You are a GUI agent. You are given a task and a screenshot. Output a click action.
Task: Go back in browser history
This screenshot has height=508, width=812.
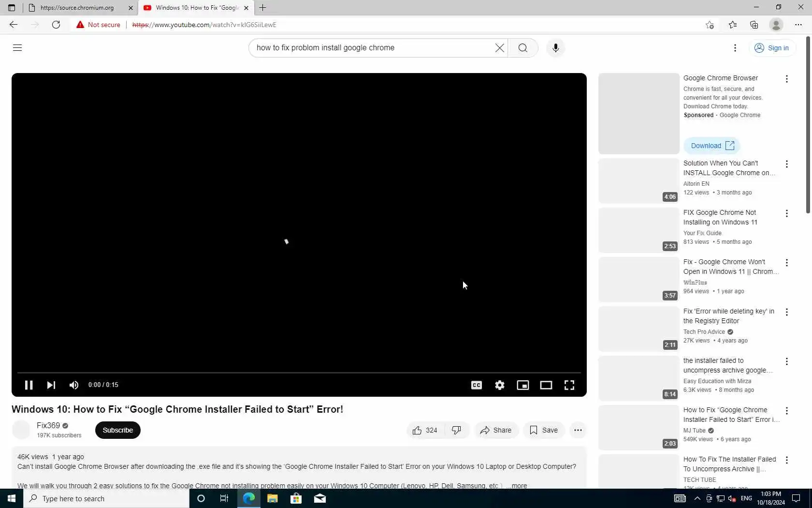point(13,25)
